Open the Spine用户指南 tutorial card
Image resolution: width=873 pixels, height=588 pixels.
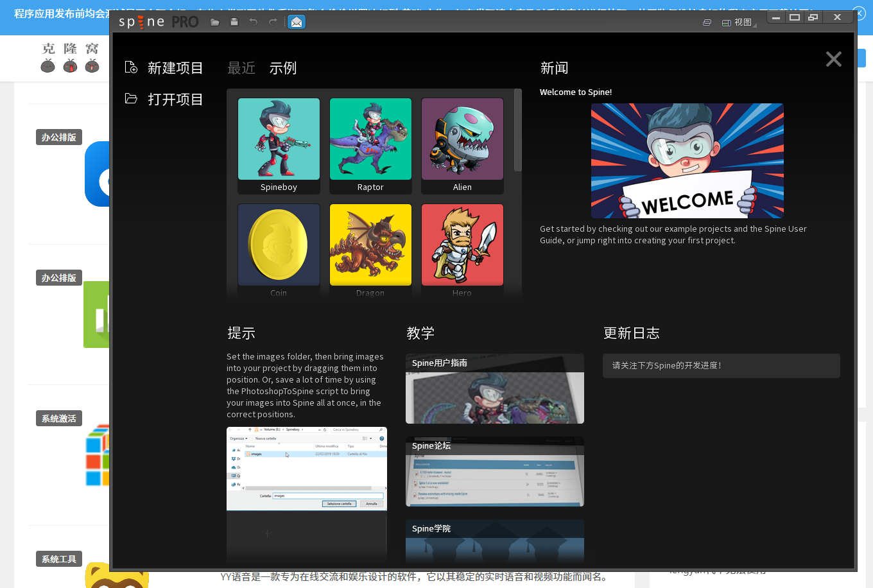tap(495, 388)
